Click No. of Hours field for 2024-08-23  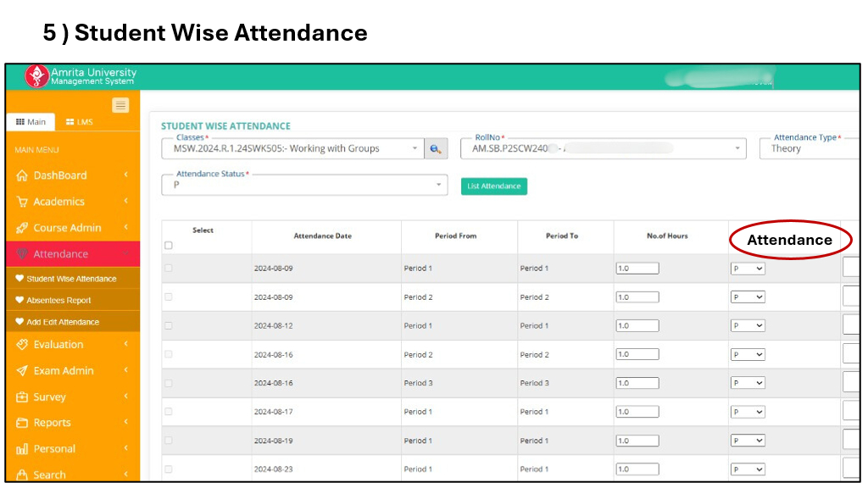pos(637,469)
